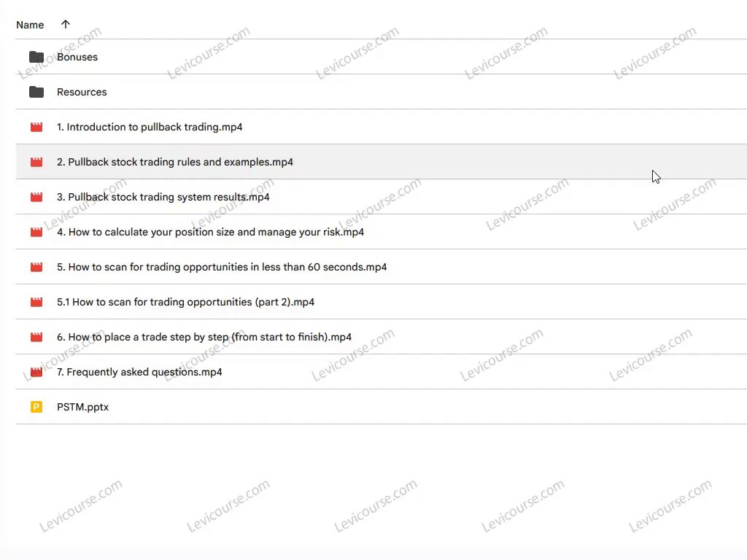Select 5.1 How to scan part 2 file name

click(185, 302)
